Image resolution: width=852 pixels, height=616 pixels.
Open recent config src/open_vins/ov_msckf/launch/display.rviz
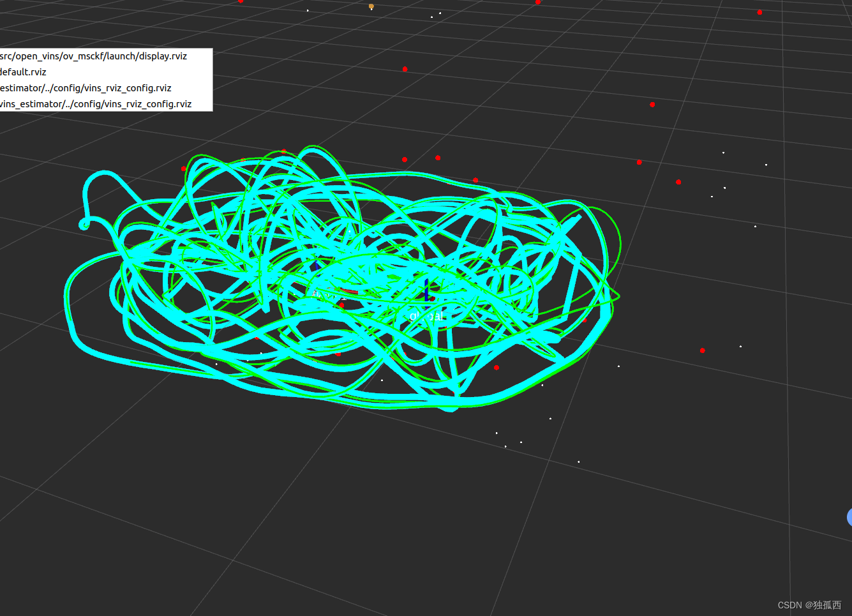tap(105, 56)
